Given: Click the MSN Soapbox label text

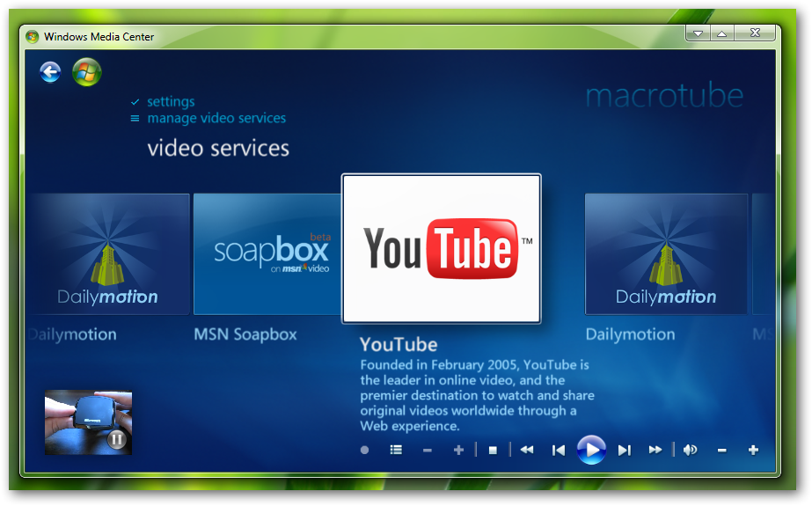Looking at the screenshot, I should (x=245, y=334).
